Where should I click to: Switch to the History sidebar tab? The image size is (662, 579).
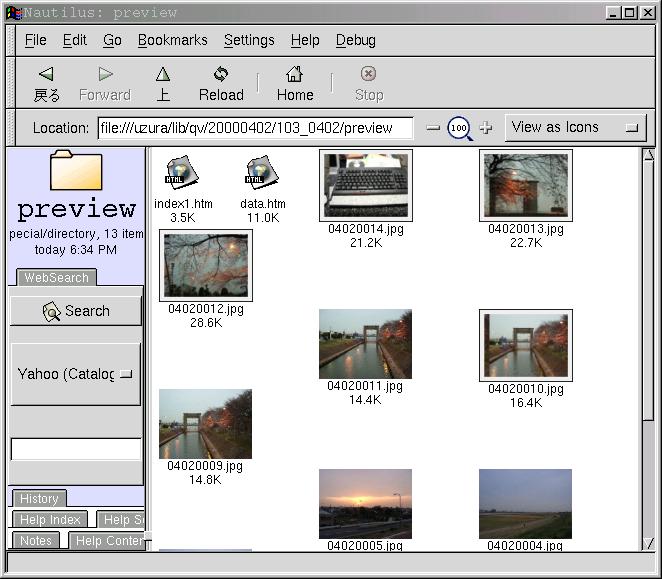[x=39, y=498]
